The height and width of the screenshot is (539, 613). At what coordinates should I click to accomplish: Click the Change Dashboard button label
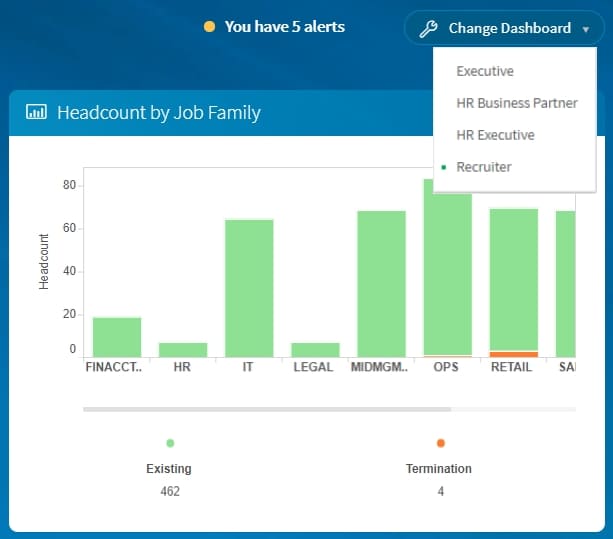pyautogui.click(x=509, y=29)
